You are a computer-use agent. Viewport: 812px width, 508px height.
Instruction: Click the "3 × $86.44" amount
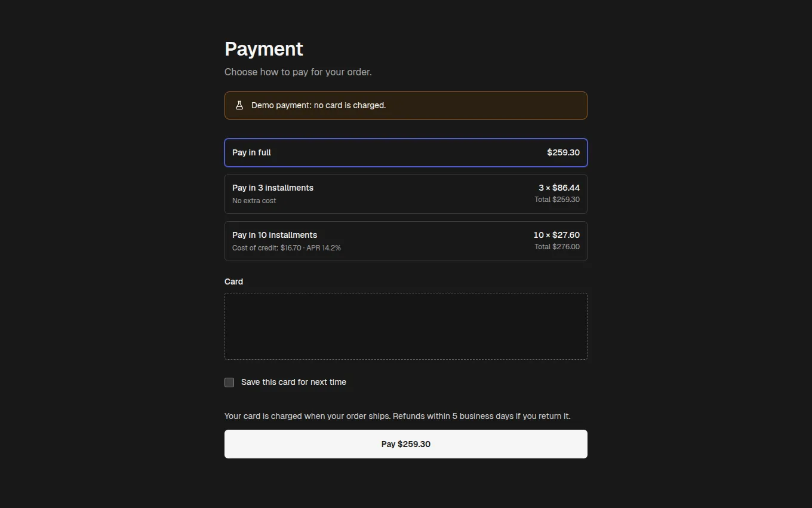point(559,188)
